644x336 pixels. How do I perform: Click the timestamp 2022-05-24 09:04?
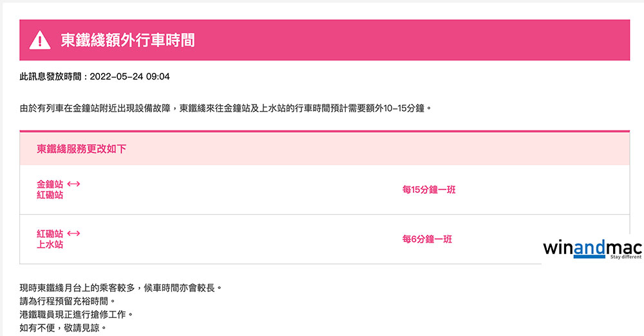pos(129,77)
